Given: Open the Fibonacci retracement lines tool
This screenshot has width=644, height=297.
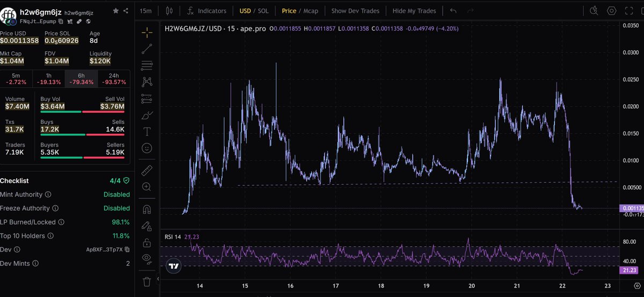Looking at the screenshot, I should [147, 66].
